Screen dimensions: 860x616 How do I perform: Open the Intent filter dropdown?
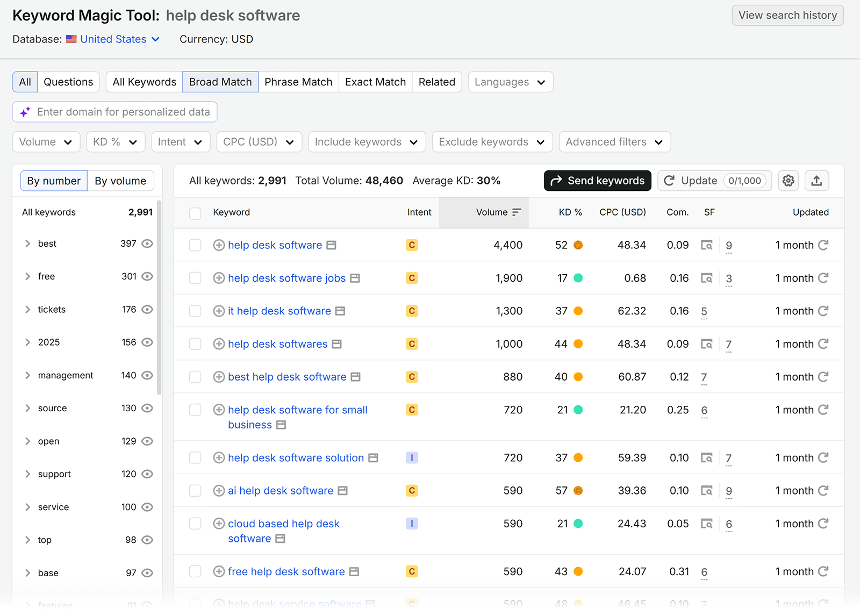180,142
